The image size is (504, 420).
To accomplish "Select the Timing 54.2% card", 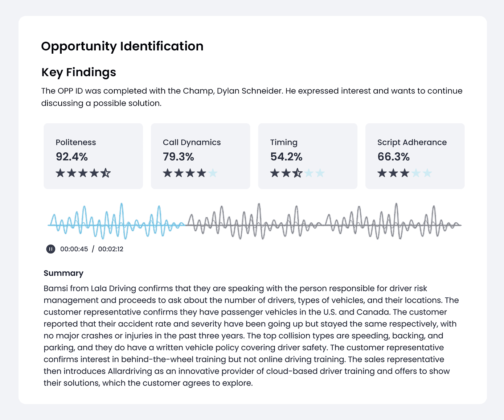I will point(308,156).
